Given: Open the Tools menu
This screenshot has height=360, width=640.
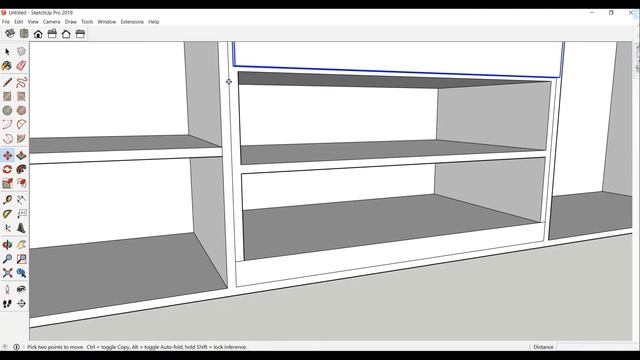Looking at the screenshot, I should pyautogui.click(x=87, y=22).
